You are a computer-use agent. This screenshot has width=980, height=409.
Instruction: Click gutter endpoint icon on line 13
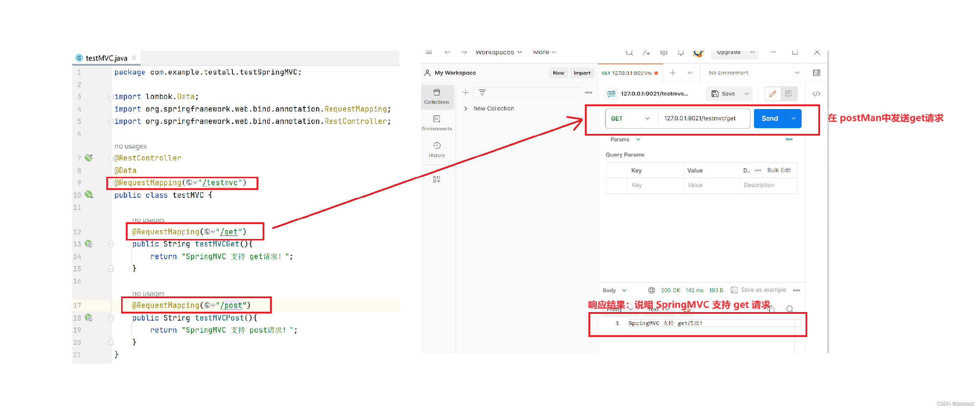tap(88, 244)
